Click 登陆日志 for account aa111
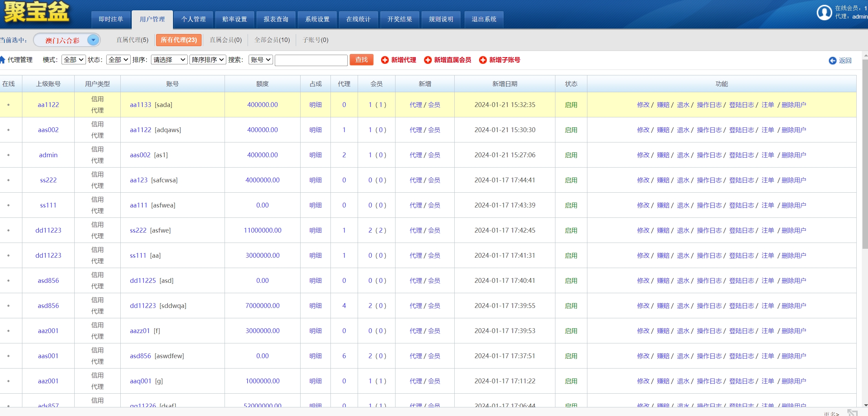The height and width of the screenshot is (416, 868). pos(741,205)
